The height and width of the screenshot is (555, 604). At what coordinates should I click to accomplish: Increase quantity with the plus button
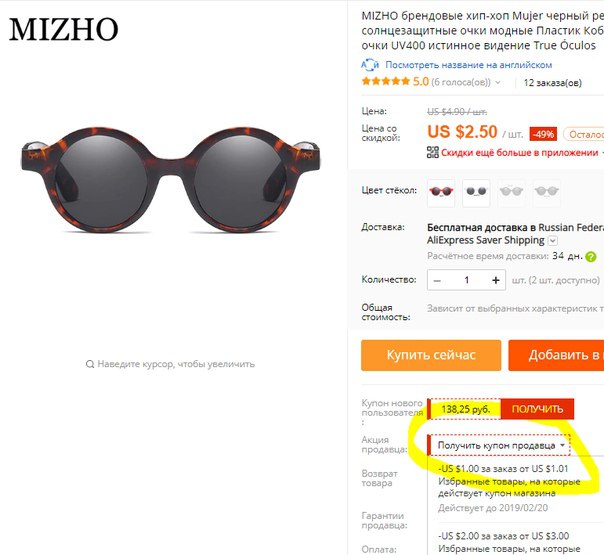click(x=496, y=280)
